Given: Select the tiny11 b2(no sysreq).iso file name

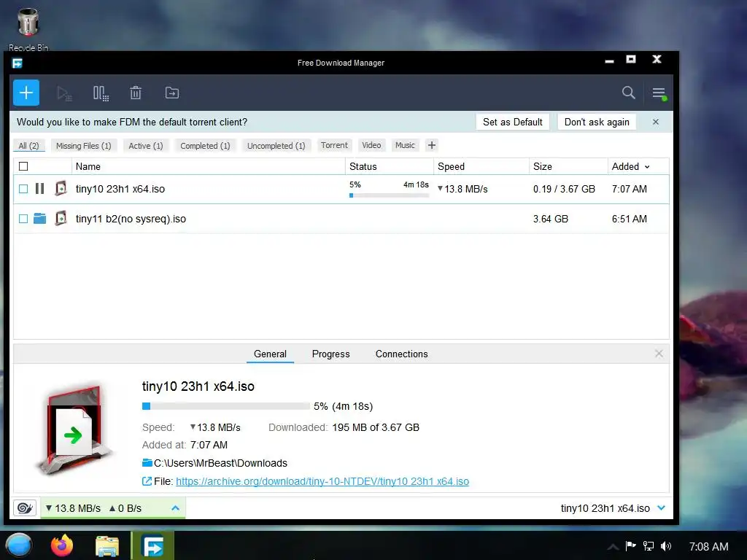Looking at the screenshot, I should pos(131,219).
